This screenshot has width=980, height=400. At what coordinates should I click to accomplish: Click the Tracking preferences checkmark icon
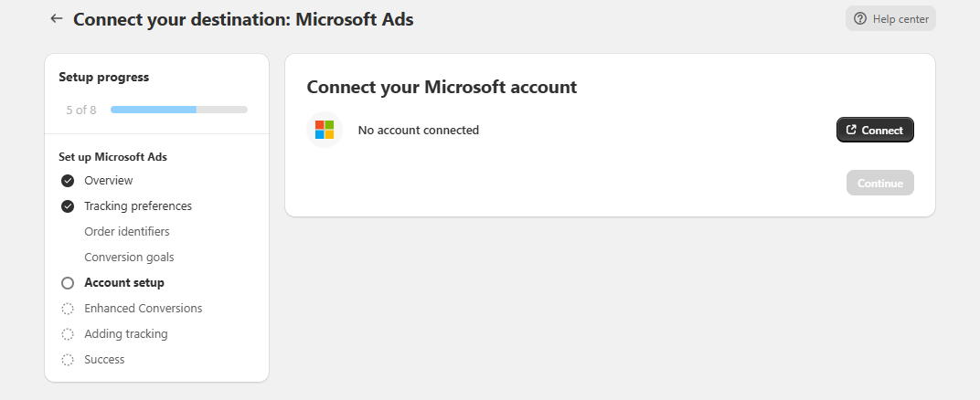tap(68, 206)
